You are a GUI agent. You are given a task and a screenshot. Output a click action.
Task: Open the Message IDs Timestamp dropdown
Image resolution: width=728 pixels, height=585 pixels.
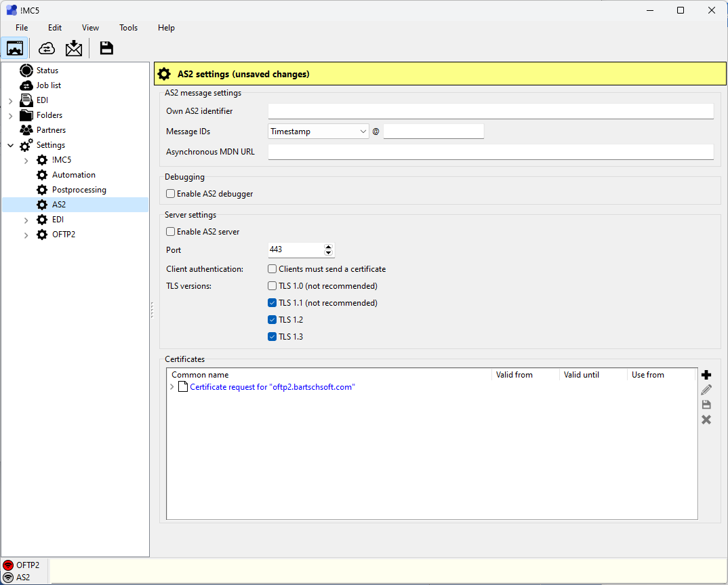pos(319,132)
